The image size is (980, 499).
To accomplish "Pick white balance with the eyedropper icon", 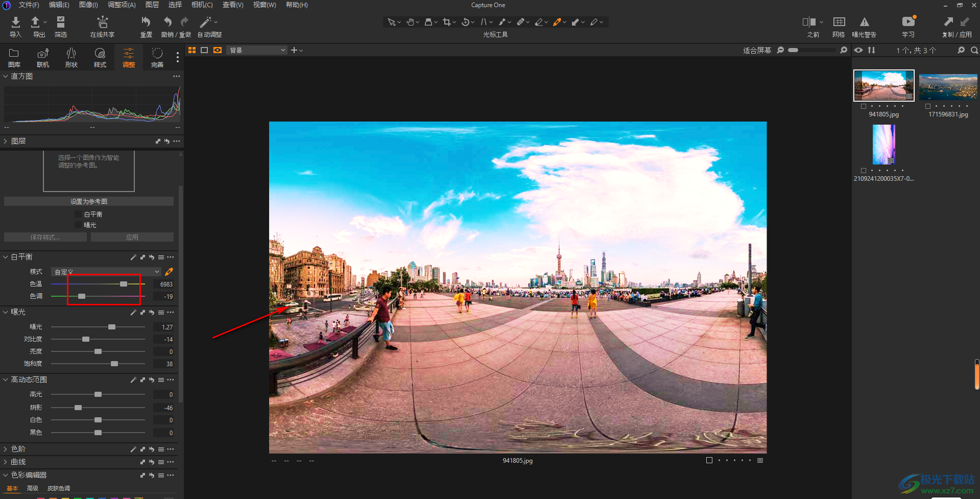I will 169,272.
